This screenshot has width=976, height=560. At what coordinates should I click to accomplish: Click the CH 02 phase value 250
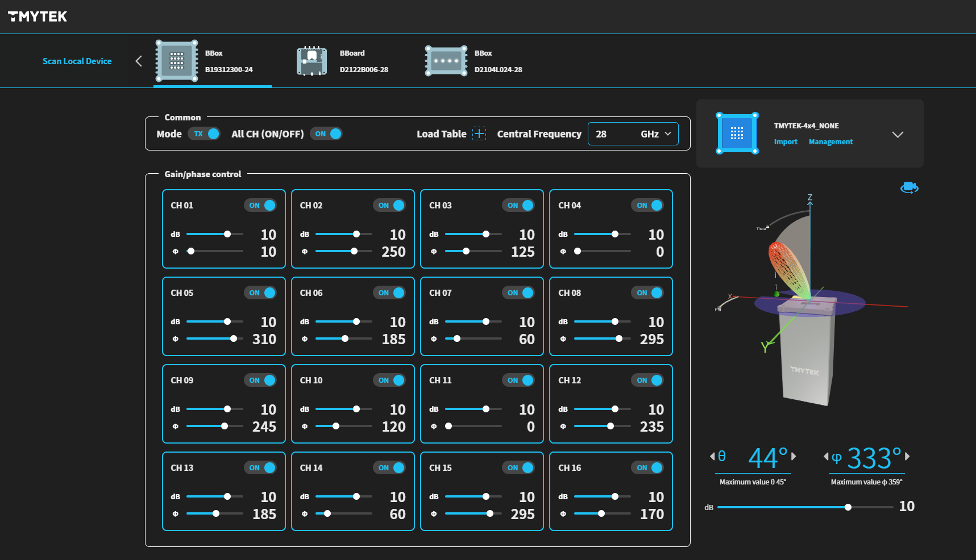393,252
